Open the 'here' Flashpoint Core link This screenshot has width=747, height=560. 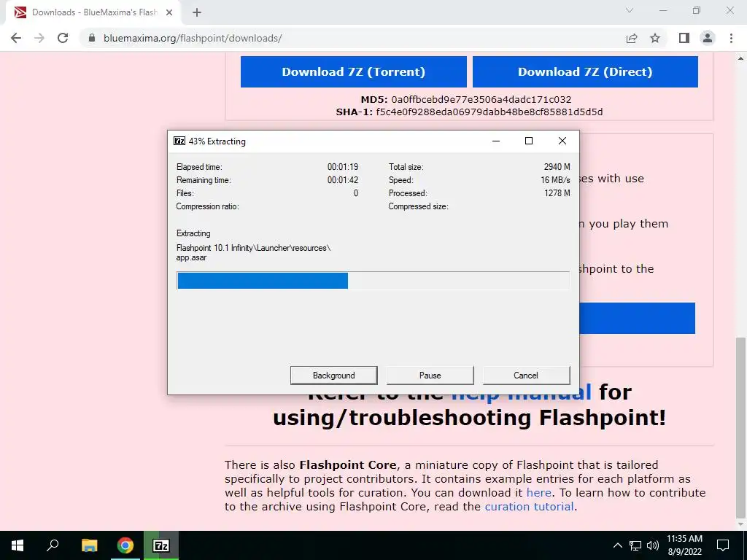(539, 492)
